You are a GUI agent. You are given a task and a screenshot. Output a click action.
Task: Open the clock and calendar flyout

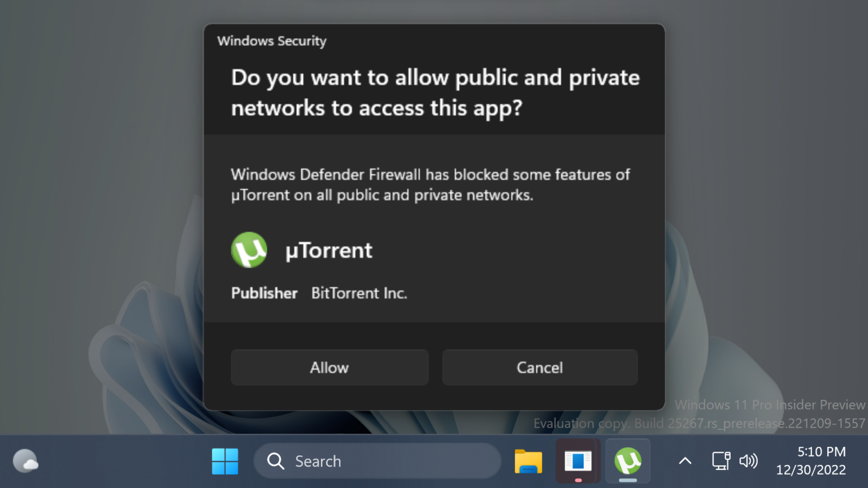coord(810,461)
